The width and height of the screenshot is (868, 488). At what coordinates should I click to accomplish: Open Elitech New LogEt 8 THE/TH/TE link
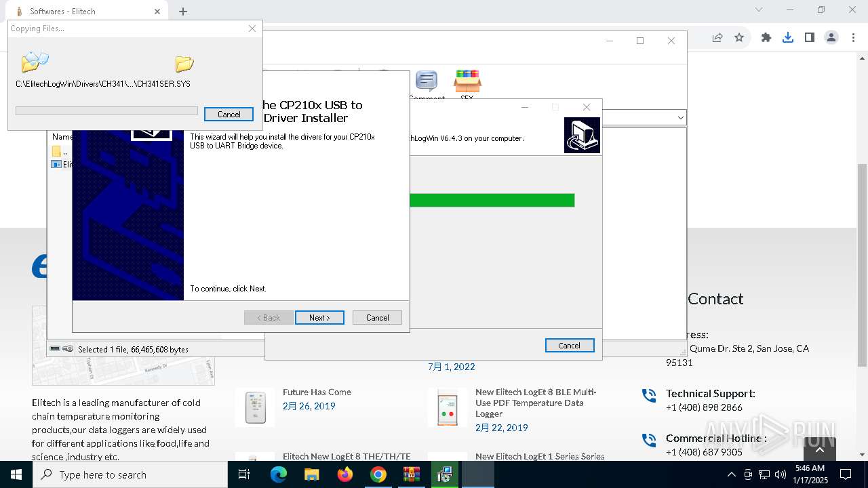pos(347,456)
